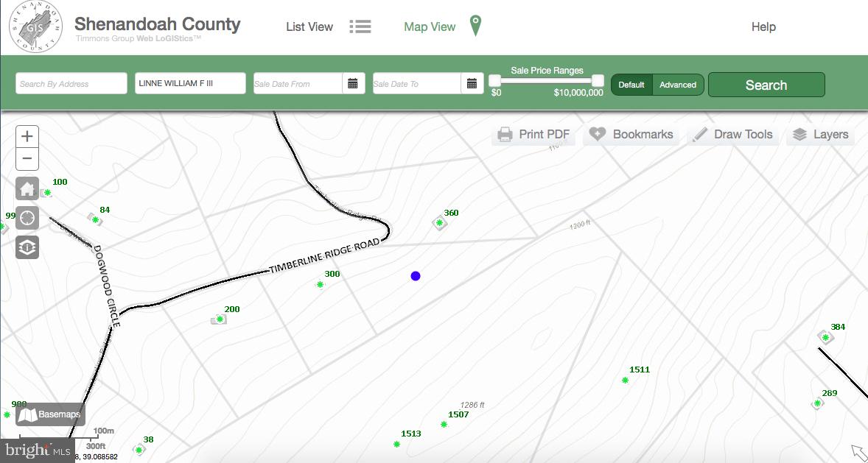Switch to Map View tab
This screenshot has width=868, height=463.
coord(430,26)
